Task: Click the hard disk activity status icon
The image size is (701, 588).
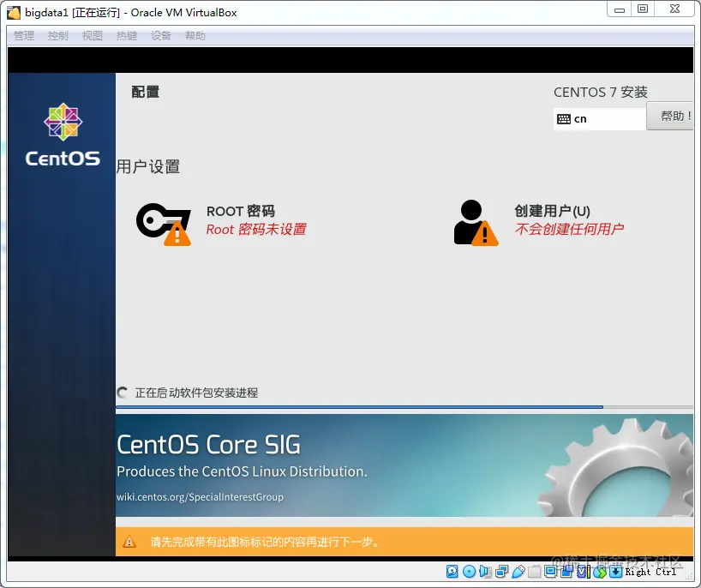Action: point(452,571)
